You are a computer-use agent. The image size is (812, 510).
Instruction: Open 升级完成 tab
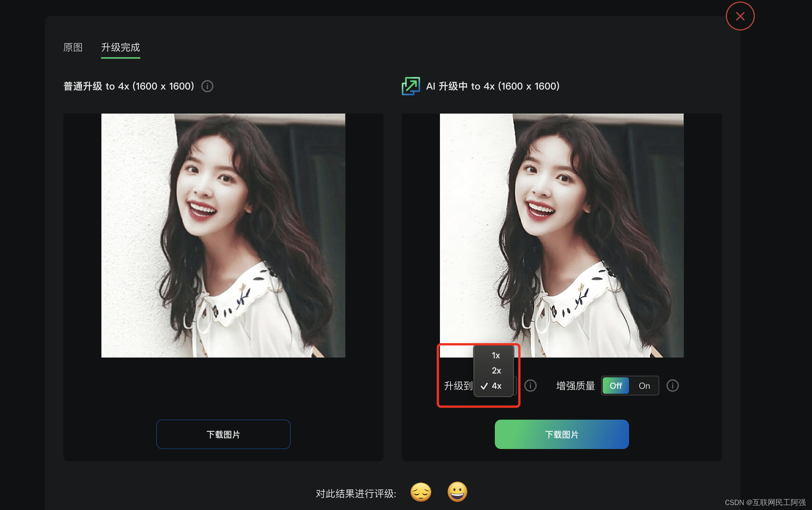click(x=120, y=47)
